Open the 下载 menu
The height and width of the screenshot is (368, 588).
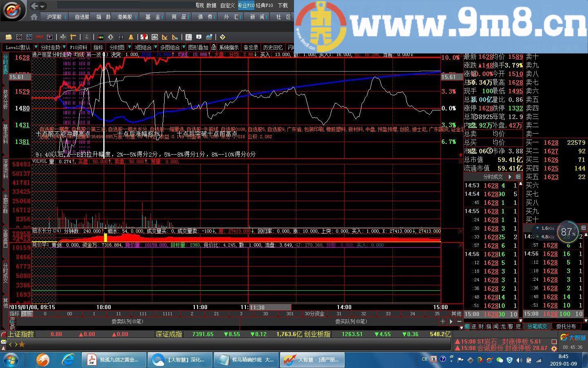[x=283, y=5]
